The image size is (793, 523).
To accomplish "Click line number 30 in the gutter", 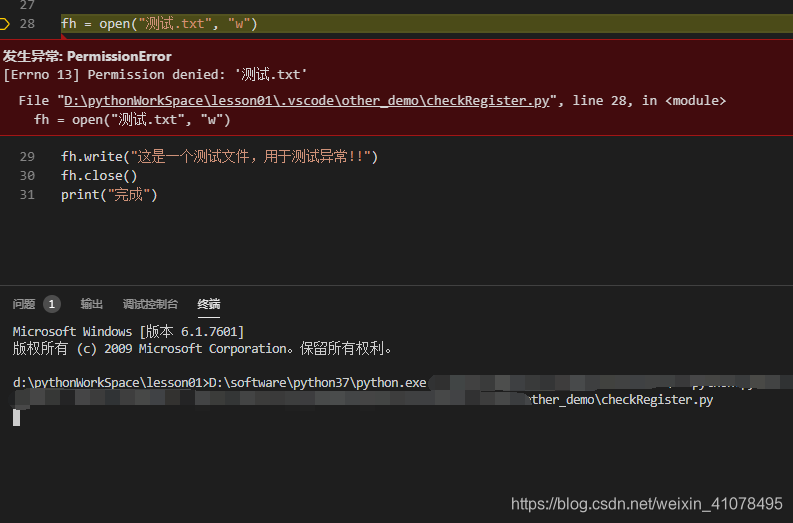I will (x=27, y=176).
